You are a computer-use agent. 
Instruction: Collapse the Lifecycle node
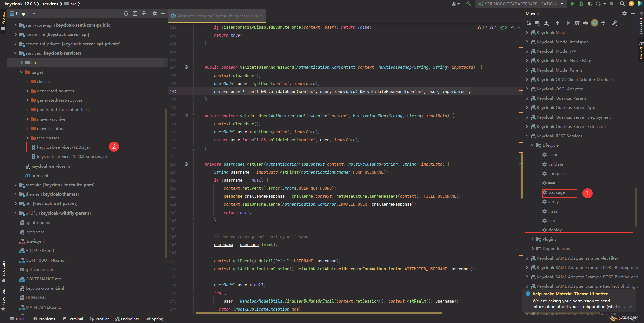(533, 145)
